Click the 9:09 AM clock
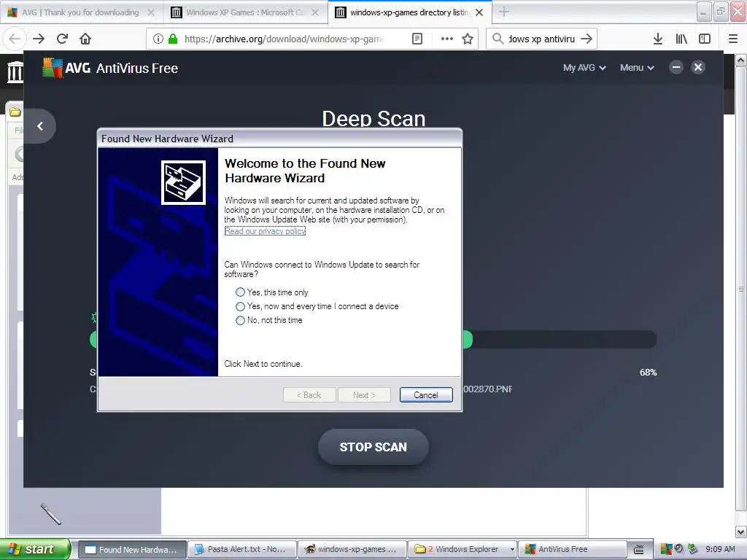747x560 pixels. click(x=720, y=549)
